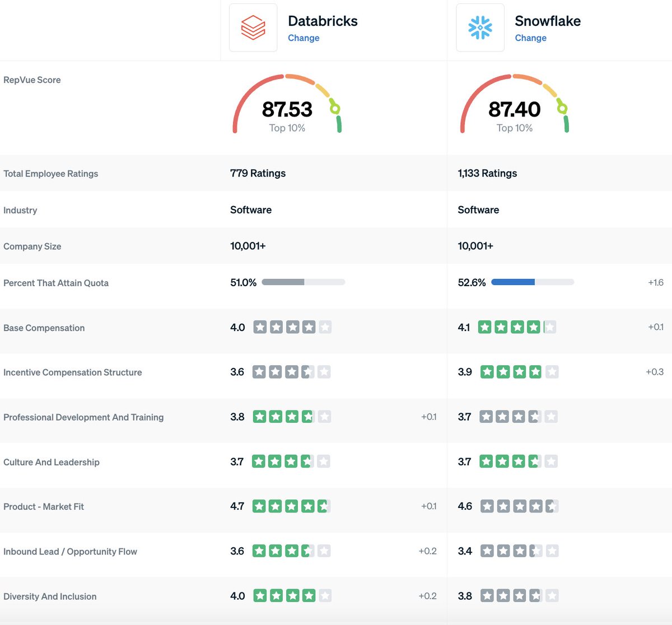Click the Snowflake company name heading
This screenshot has width=672, height=625.
548,21
